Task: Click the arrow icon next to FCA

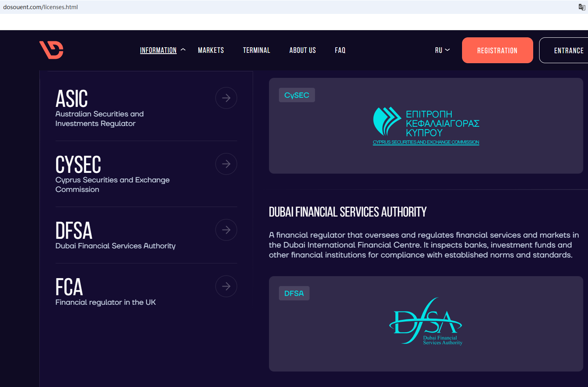Action: point(226,286)
